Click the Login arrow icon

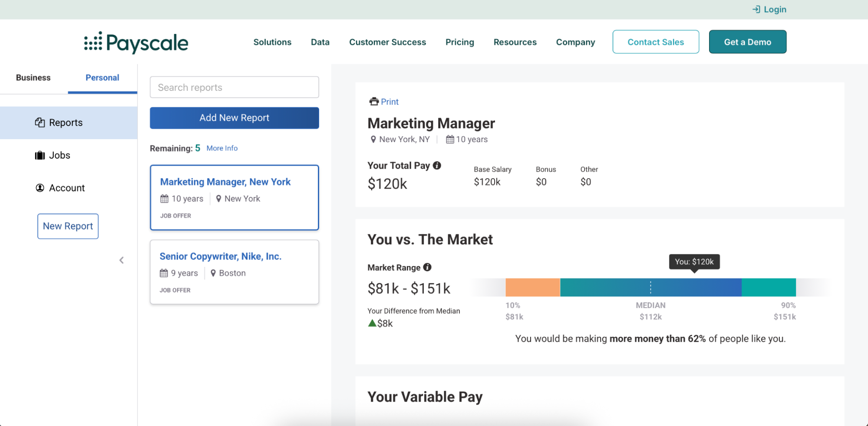(x=756, y=9)
